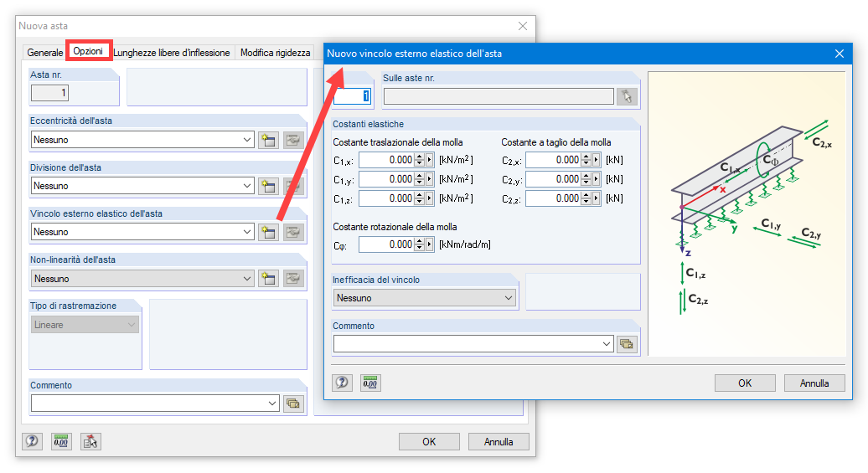Close the Nuova asta dialog

click(523, 26)
